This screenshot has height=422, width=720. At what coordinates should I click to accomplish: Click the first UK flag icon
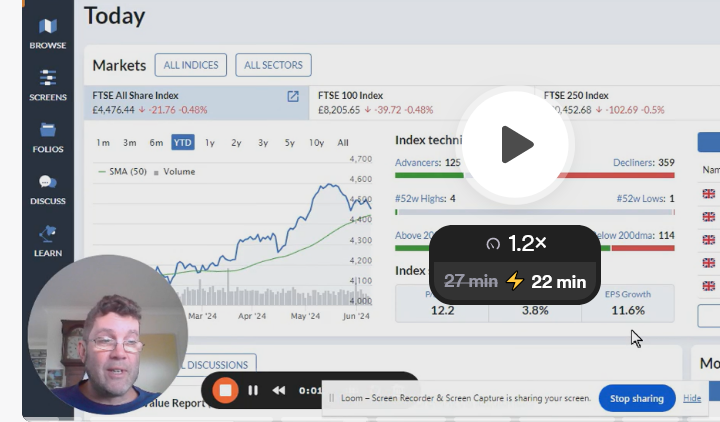tap(709, 194)
